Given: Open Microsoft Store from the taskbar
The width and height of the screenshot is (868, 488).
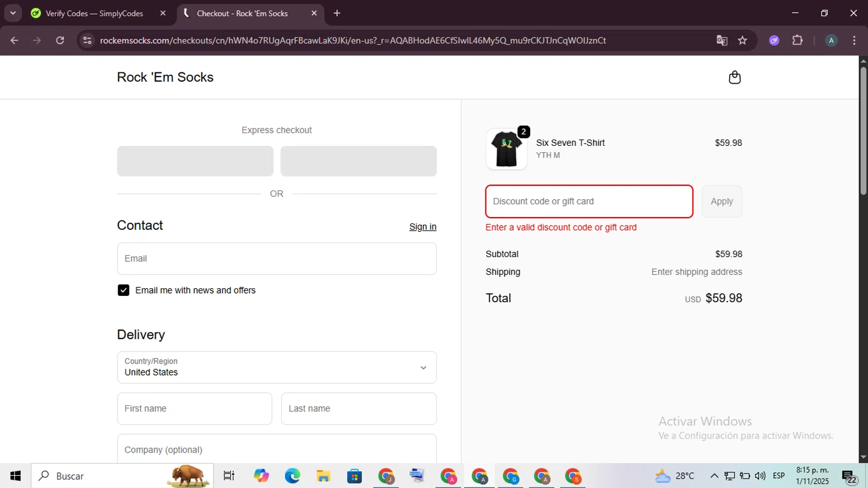Looking at the screenshot, I should [355, 476].
